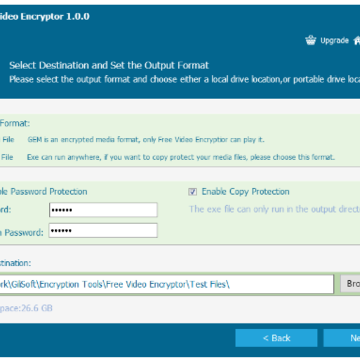Click the Home icon beside Upgrade
Screen dimensions: 360x360
tap(357, 40)
